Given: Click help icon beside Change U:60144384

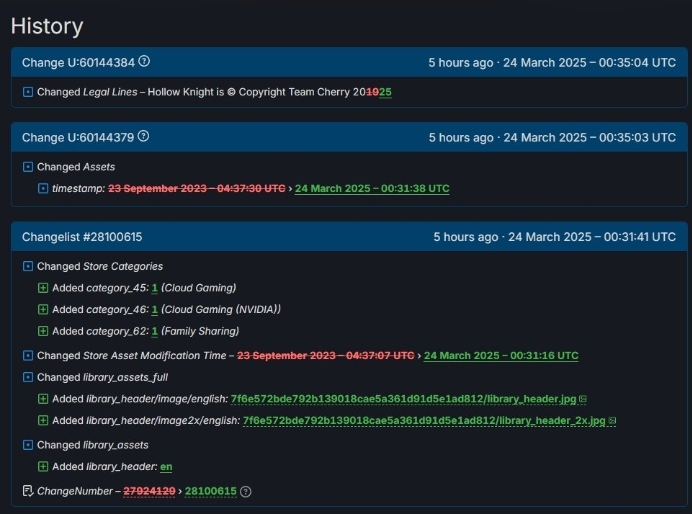Looking at the screenshot, I should click(144, 62).
